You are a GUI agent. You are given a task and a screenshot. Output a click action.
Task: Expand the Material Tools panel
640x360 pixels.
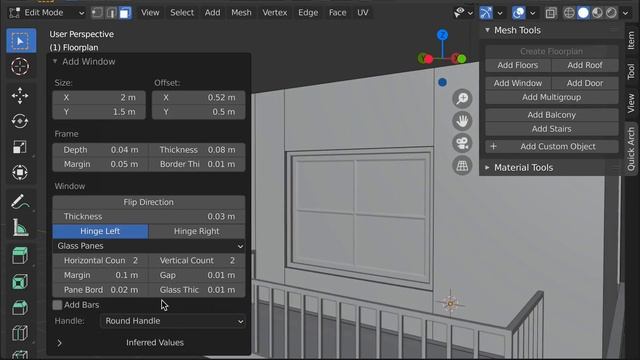tap(487, 167)
